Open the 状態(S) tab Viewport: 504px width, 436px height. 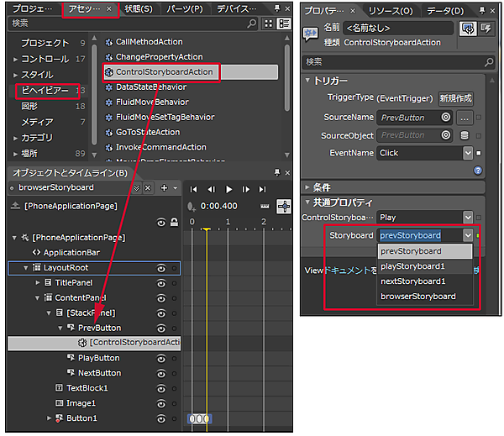[138, 9]
